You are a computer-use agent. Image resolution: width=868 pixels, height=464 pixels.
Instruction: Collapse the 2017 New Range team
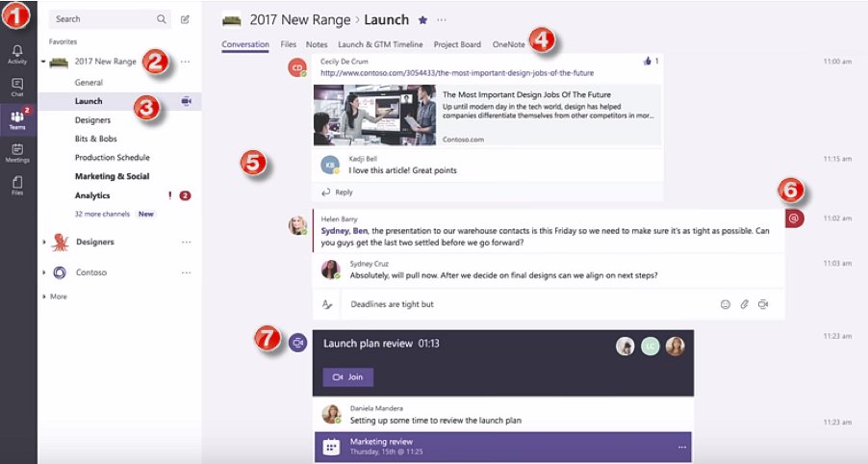point(43,62)
